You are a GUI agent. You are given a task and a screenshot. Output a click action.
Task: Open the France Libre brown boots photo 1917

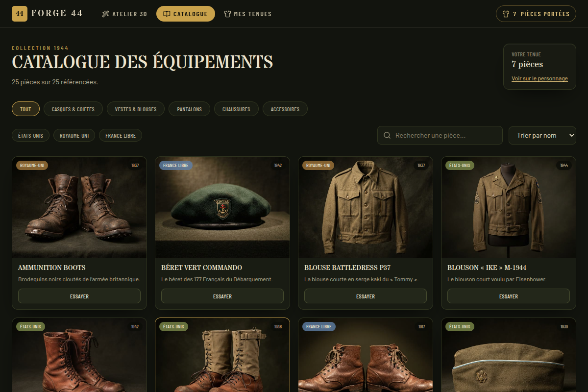[x=366, y=355]
